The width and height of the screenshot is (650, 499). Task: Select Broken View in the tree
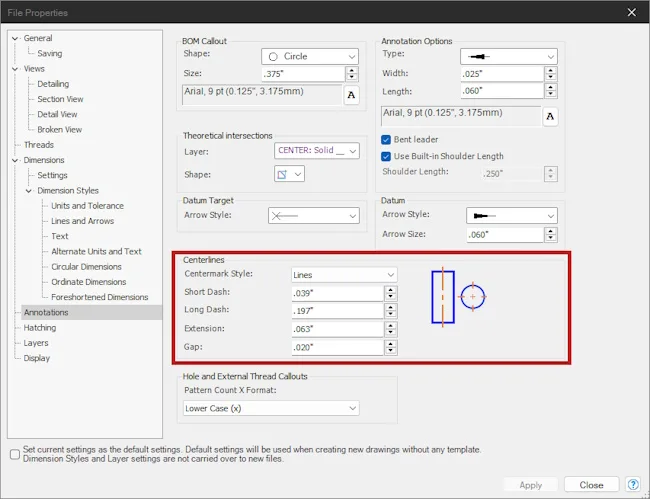pyautogui.click(x=59, y=130)
